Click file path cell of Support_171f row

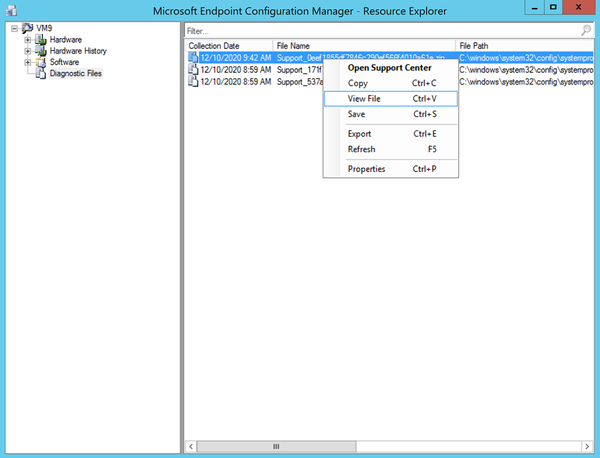click(x=526, y=70)
